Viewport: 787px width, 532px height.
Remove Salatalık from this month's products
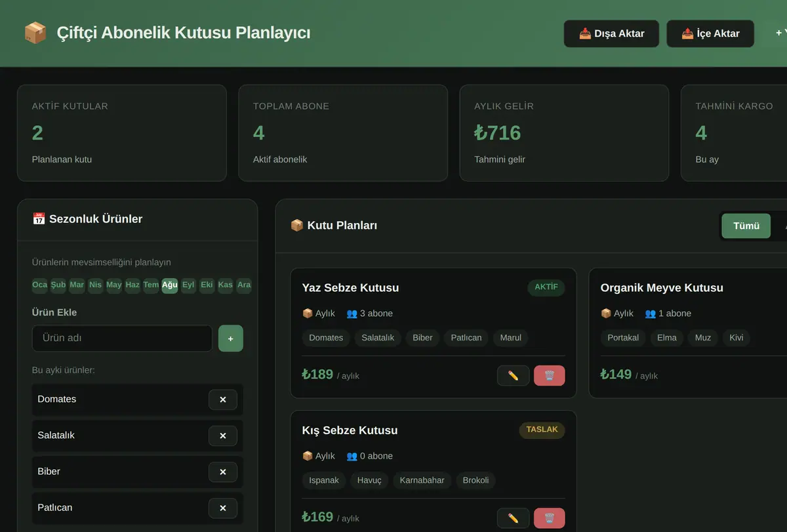tap(223, 436)
